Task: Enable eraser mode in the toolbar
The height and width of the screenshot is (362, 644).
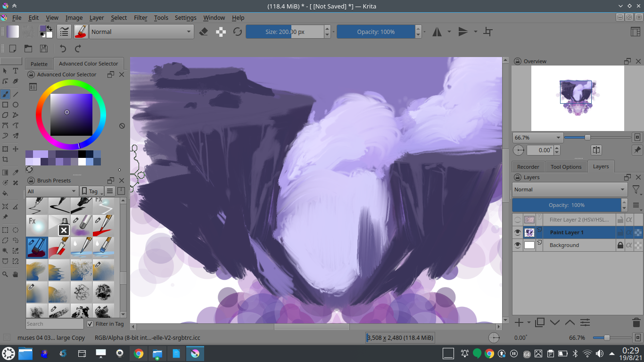Action: pyautogui.click(x=203, y=32)
